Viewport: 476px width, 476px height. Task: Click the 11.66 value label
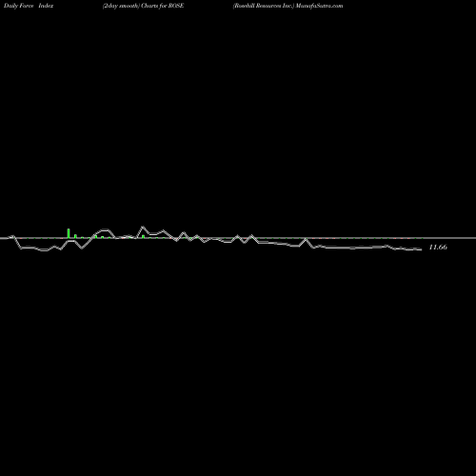click(438, 247)
